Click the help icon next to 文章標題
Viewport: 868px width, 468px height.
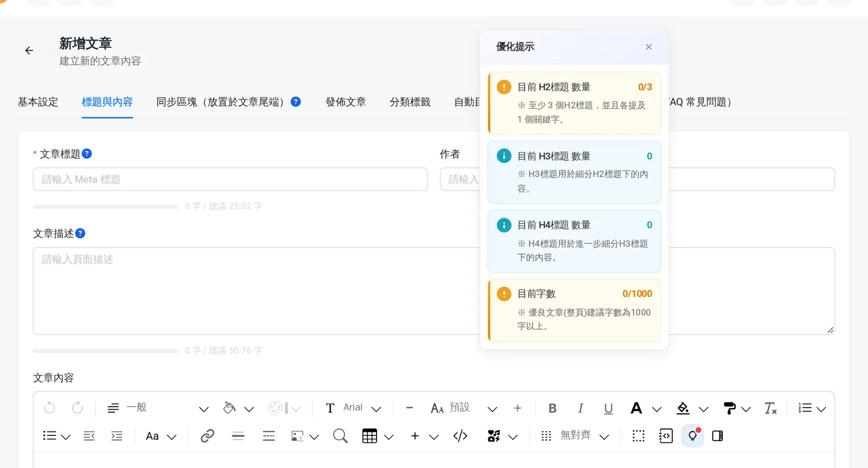pos(87,154)
